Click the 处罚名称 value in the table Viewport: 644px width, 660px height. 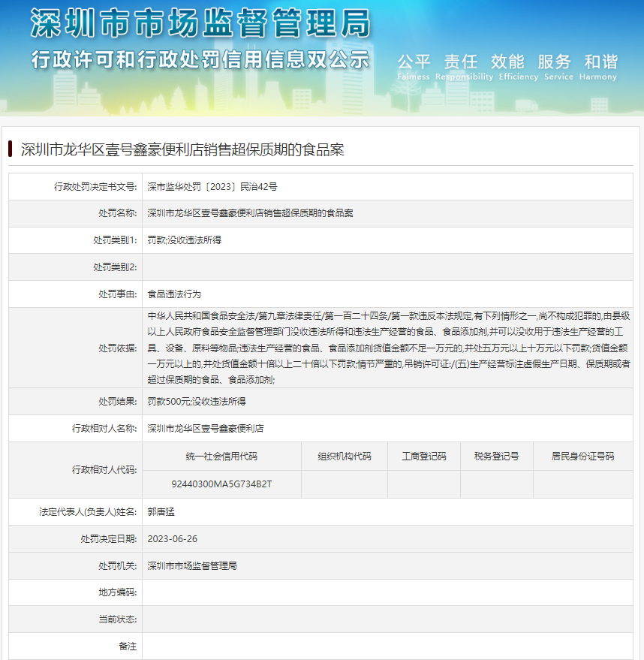pos(250,213)
